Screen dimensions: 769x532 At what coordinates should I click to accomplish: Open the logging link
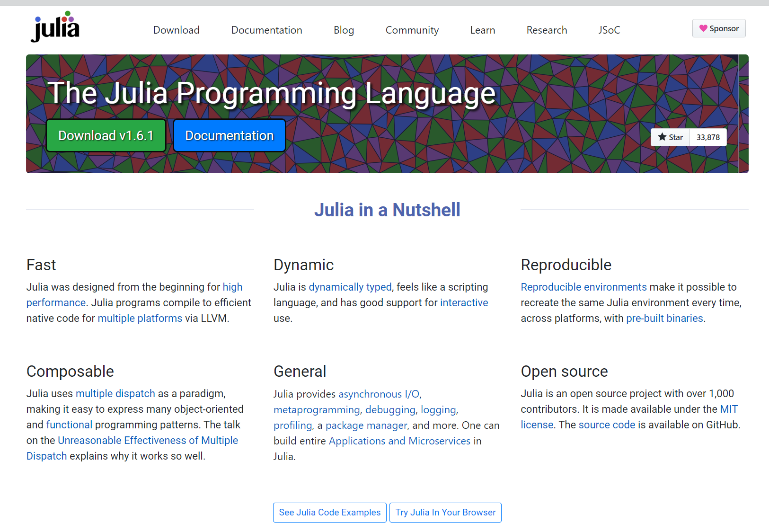[x=438, y=410]
